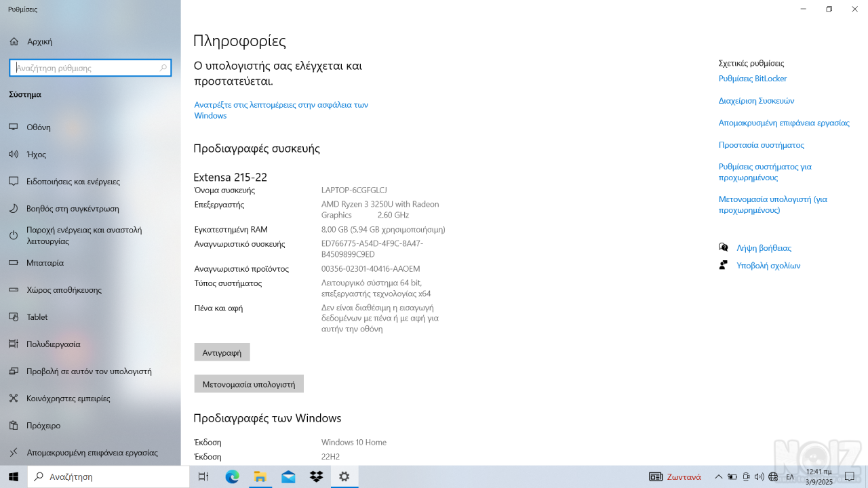Open the Πρόχειρο clipboard section
868x488 pixels.
click(43, 426)
